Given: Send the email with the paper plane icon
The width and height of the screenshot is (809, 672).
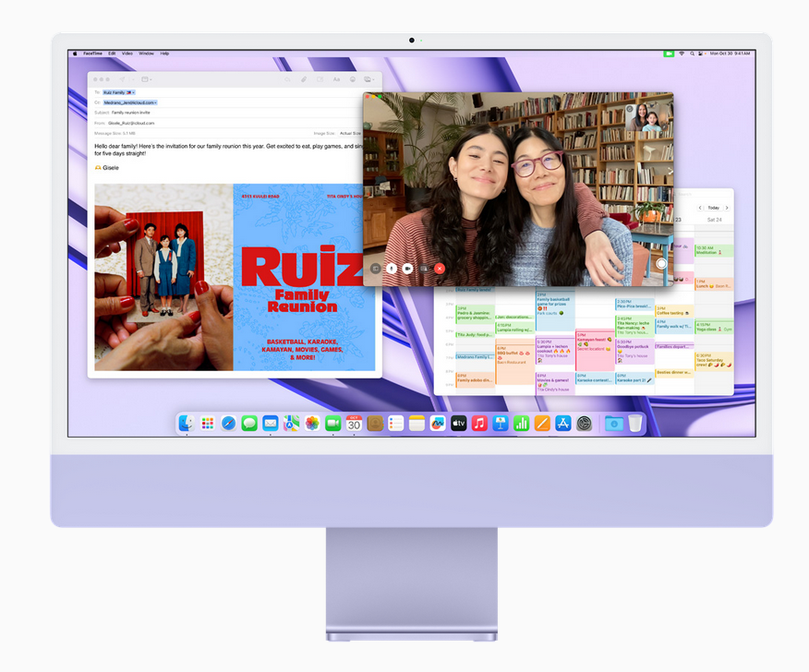Looking at the screenshot, I should [x=121, y=79].
